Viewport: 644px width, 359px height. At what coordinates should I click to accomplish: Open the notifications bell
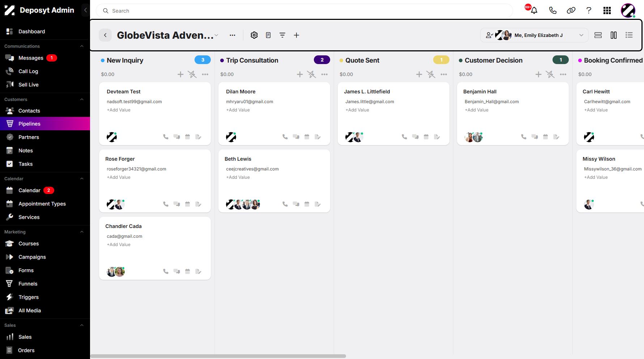tap(534, 10)
